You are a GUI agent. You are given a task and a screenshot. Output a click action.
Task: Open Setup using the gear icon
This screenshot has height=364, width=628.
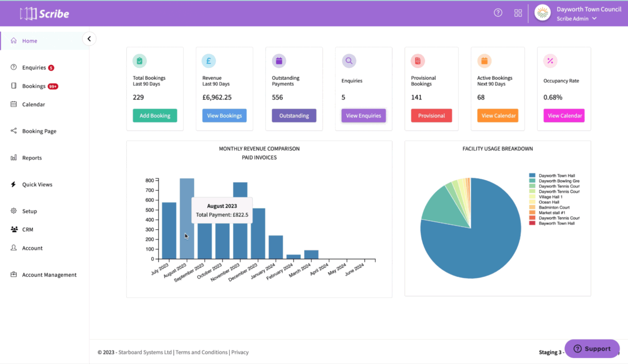coord(13,211)
